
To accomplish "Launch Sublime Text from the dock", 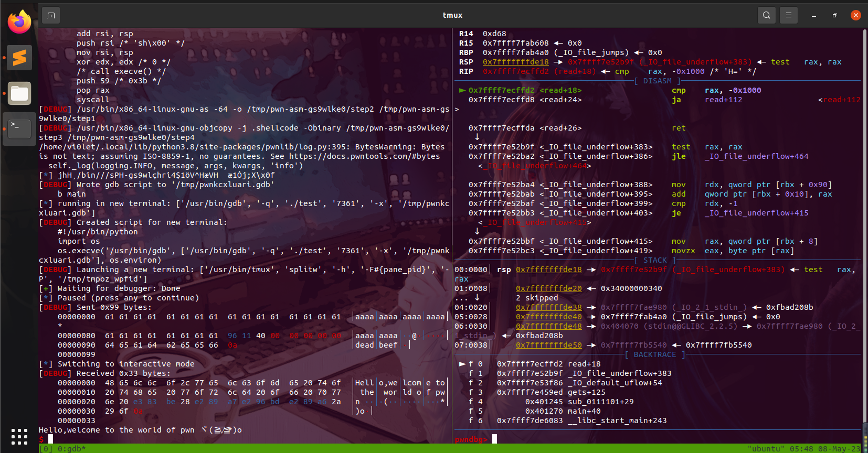I will click(19, 58).
